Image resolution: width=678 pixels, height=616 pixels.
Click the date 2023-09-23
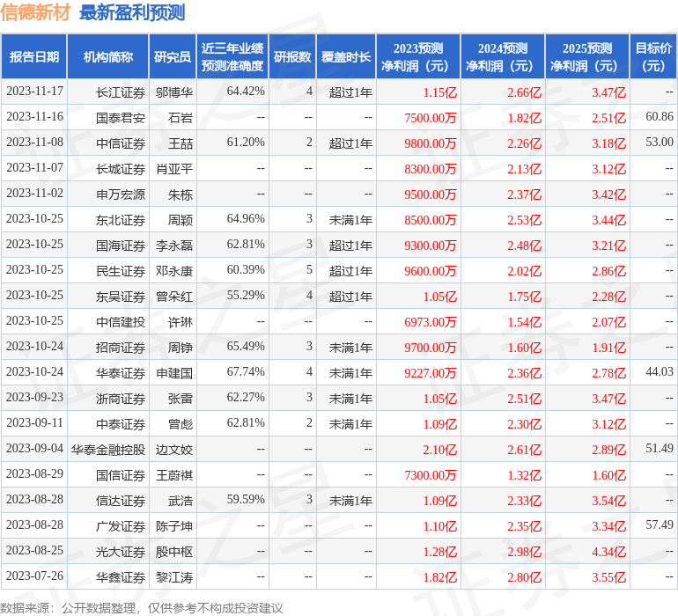(34, 397)
